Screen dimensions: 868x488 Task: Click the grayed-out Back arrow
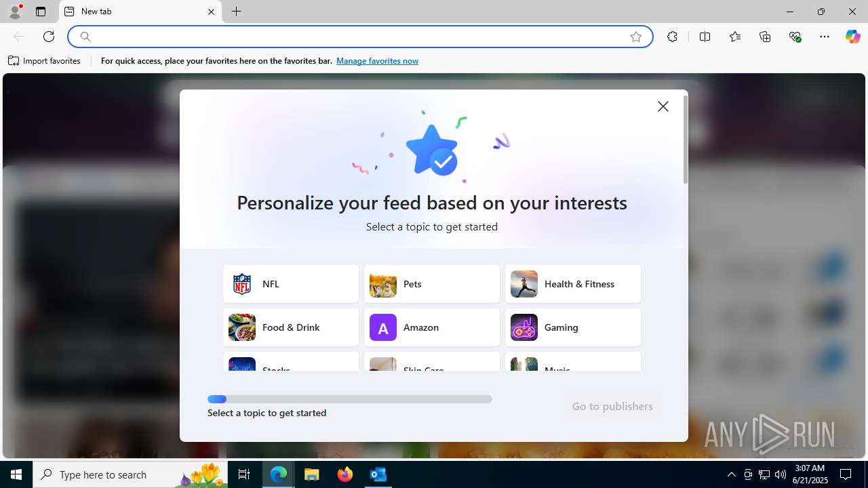[x=19, y=37]
